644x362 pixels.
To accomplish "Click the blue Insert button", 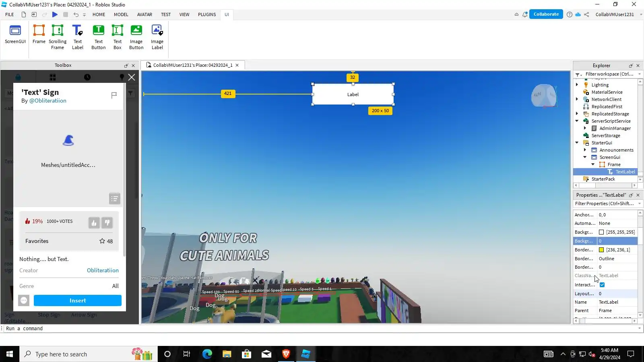I will [x=78, y=300].
